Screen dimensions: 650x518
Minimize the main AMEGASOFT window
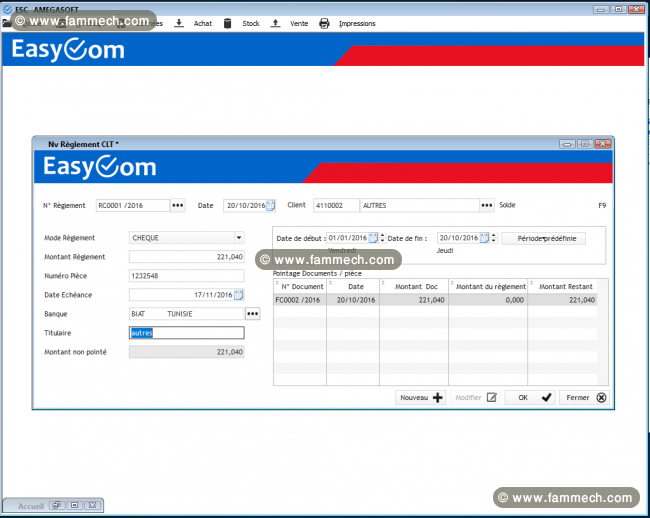[x=601, y=9]
